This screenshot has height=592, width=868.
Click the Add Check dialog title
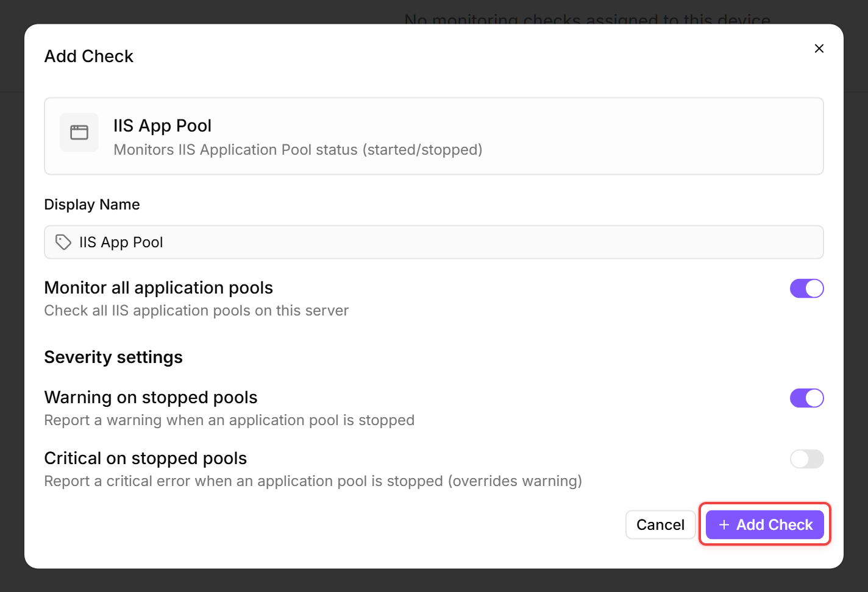coord(89,56)
